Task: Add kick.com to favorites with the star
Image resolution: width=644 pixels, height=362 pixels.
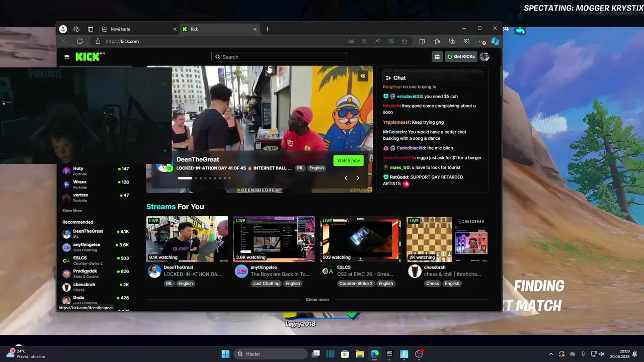Action: [405, 41]
